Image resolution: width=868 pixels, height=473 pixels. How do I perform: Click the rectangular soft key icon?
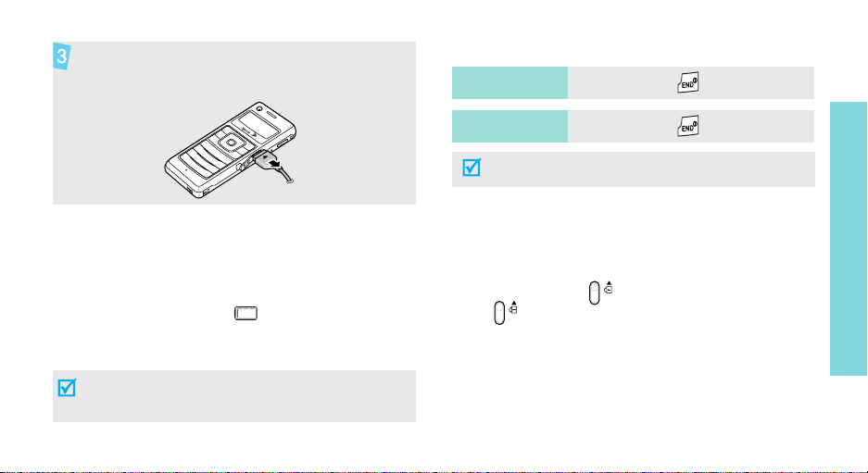point(245,314)
